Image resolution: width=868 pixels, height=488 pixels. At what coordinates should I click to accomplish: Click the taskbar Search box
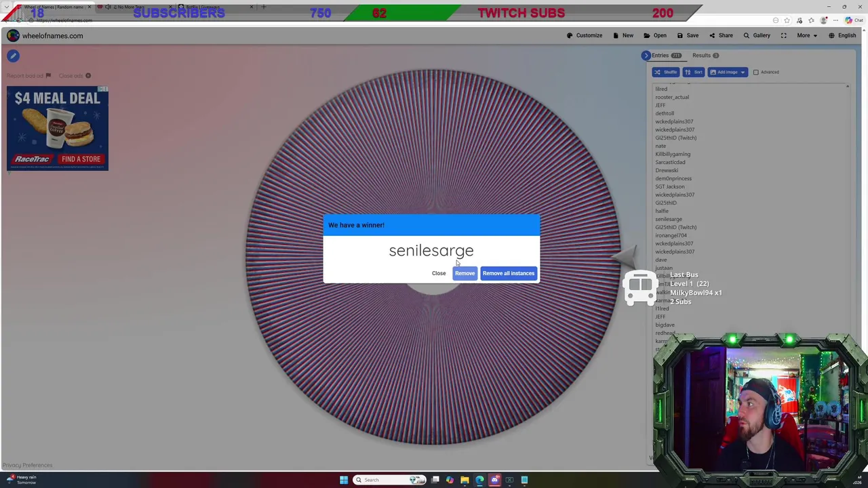[388, 480]
